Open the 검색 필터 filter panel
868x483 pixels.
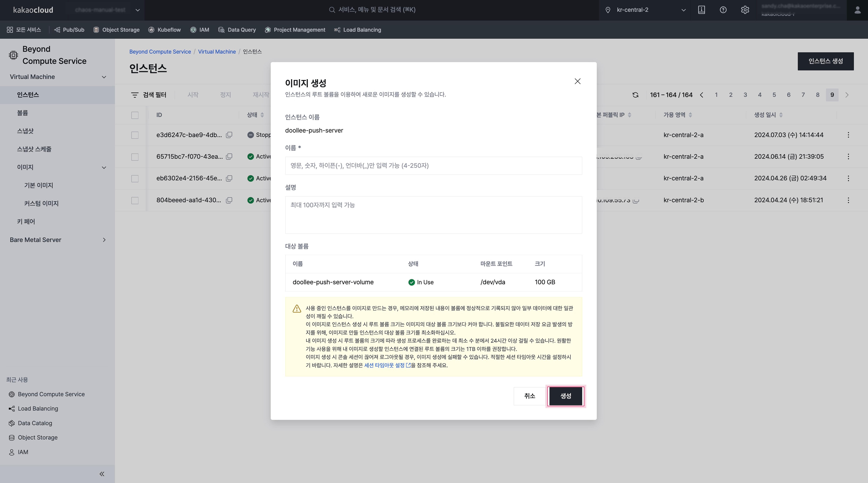149,95
